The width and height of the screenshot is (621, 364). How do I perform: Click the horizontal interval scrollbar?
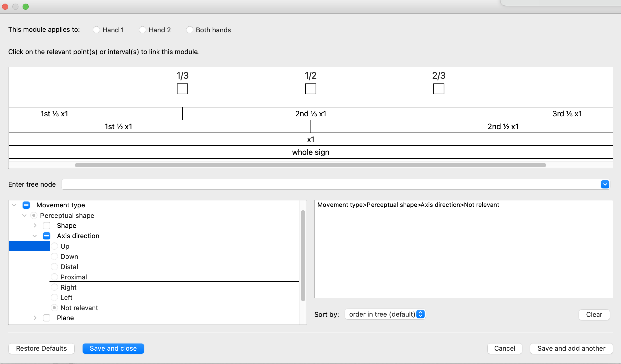(x=310, y=165)
